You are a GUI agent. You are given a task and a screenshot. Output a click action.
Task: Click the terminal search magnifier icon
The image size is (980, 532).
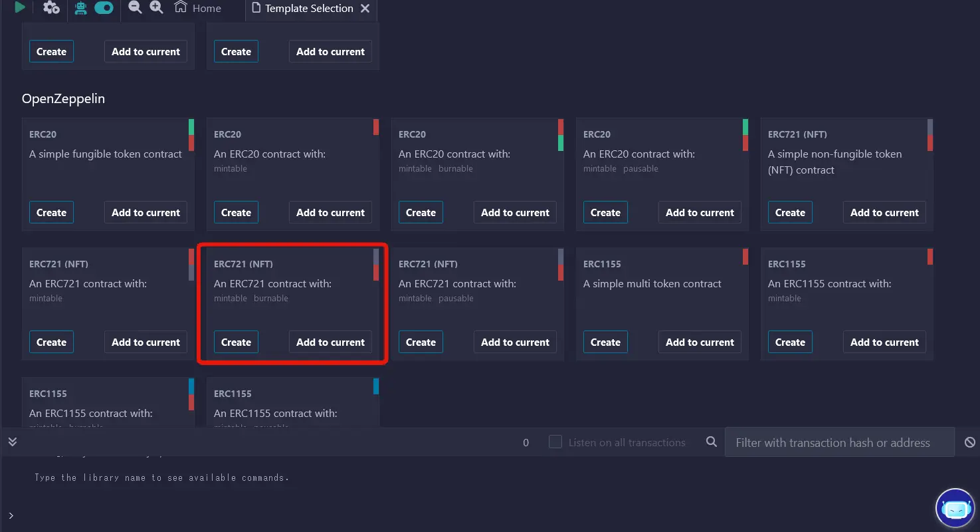(x=711, y=442)
